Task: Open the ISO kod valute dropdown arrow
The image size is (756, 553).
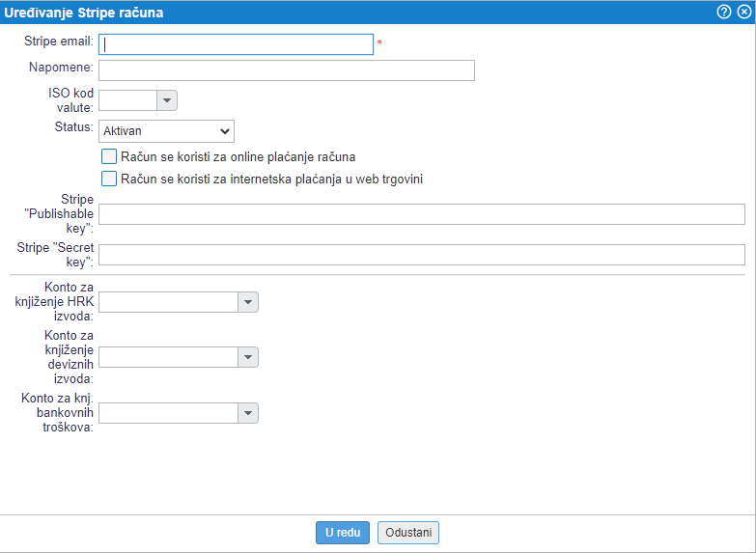Action: [x=167, y=100]
